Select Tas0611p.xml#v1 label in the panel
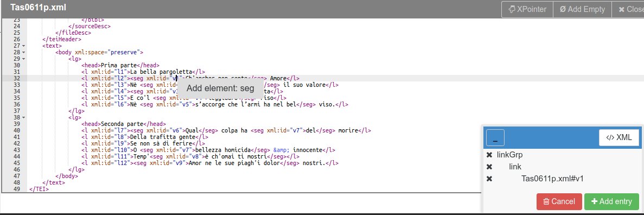 [552, 179]
